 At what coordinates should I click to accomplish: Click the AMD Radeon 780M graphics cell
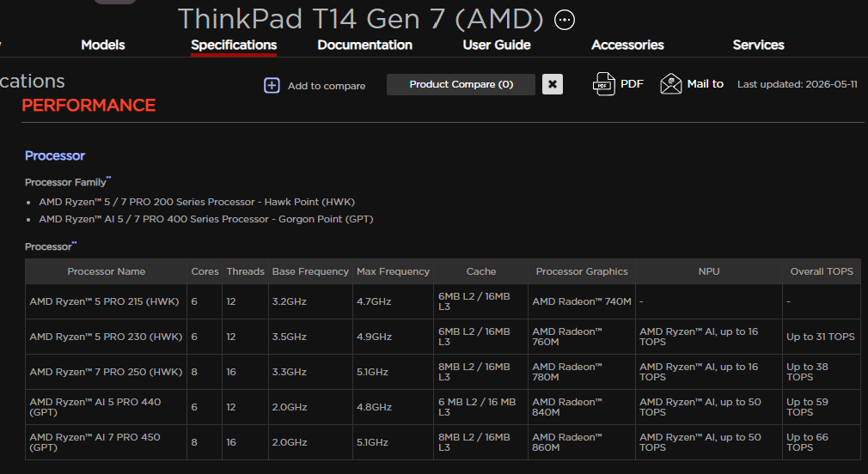[x=582, y=372]
